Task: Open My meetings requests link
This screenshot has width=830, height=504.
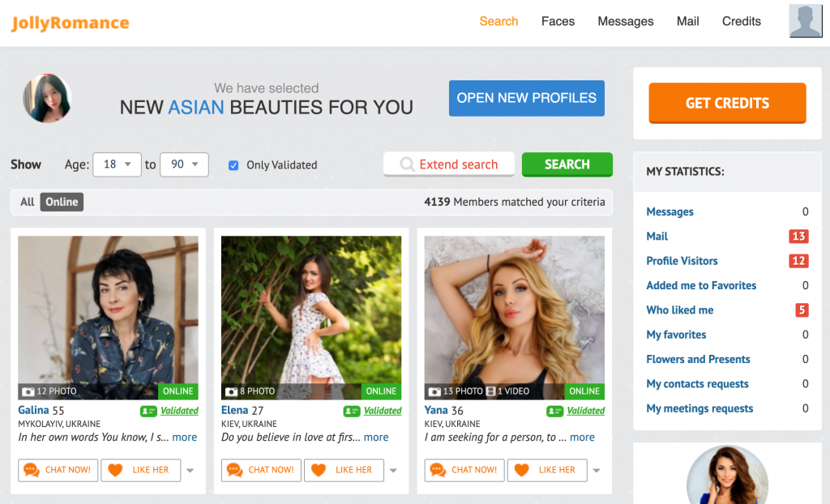Action: click(700, 408)
